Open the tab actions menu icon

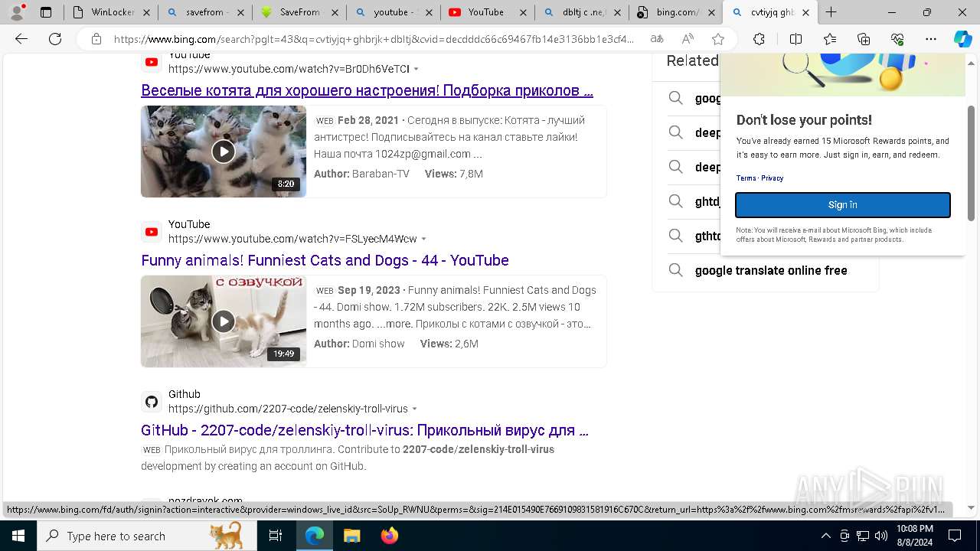(46, 12)
